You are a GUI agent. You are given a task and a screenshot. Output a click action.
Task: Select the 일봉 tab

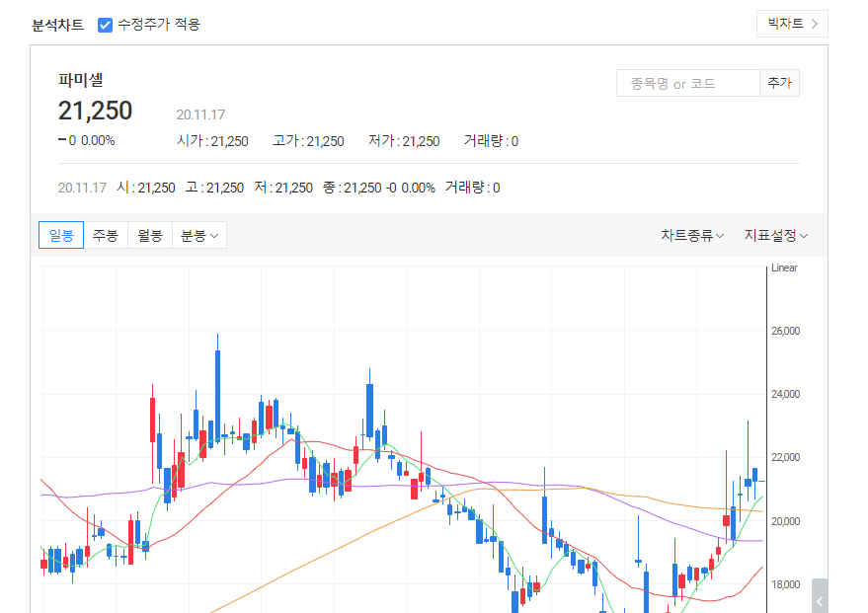[61, 236]
